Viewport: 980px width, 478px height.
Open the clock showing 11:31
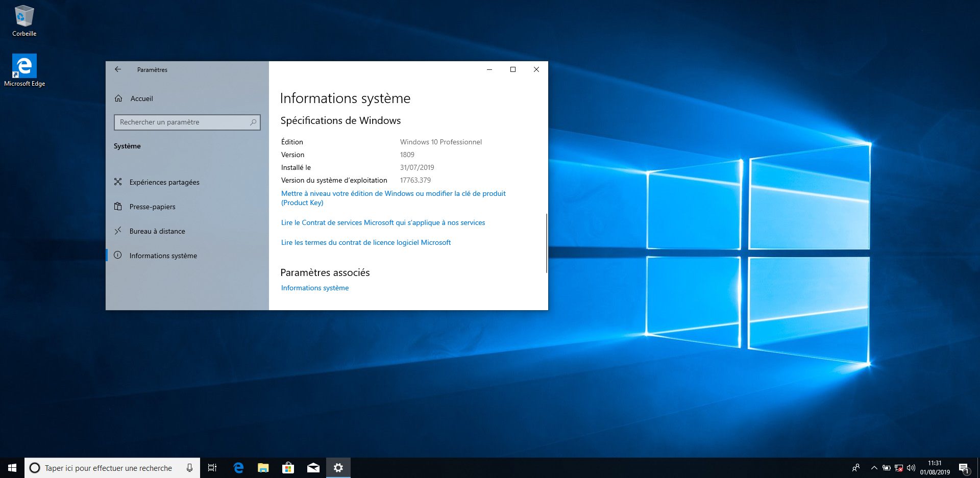tap(935, 468)
